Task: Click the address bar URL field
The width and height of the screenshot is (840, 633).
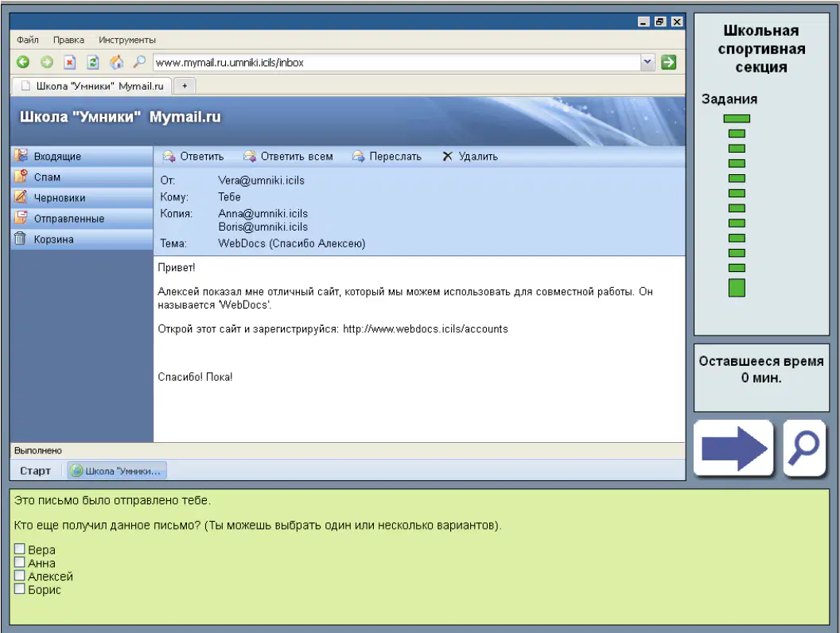Action: coord(397,63)
